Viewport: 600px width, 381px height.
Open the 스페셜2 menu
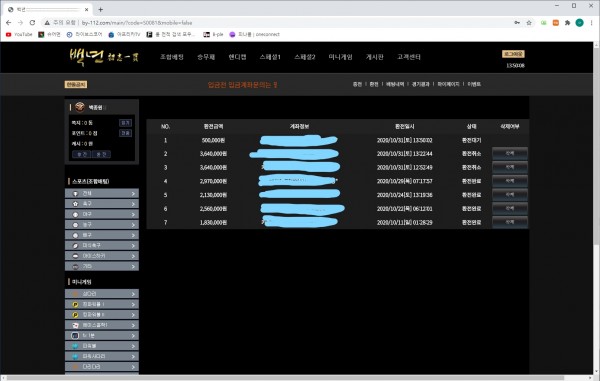pos(305,57)
